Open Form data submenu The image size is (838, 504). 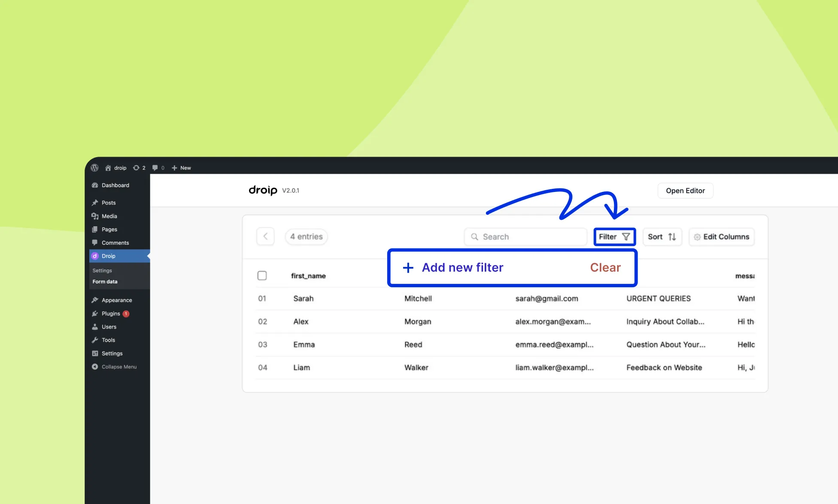point(105,282)
